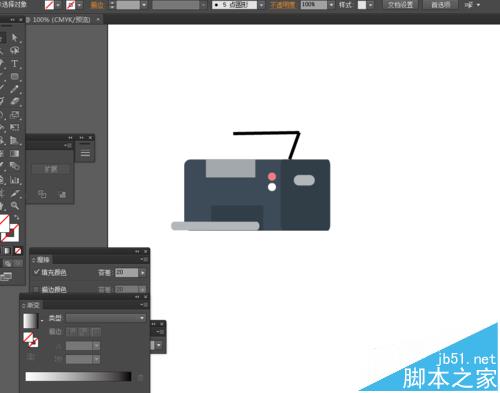Select the Direct Selection arrow tool
The image size is (500, 393).
15,37
